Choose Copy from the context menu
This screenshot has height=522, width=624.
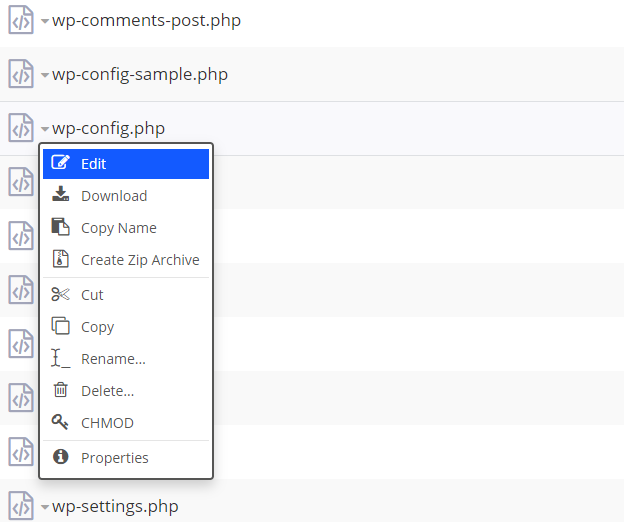[x=97, y=327]
